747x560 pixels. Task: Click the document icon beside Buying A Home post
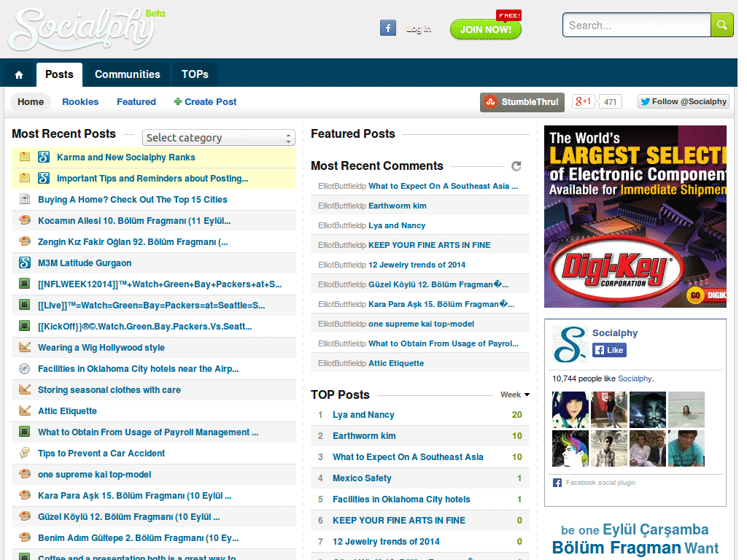[x=25, y=199]
